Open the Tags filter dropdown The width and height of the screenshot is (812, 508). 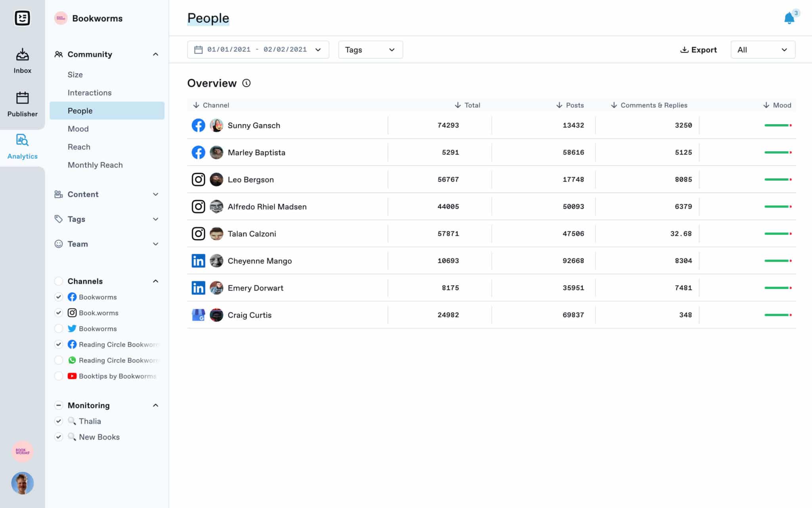click(370, 50)
